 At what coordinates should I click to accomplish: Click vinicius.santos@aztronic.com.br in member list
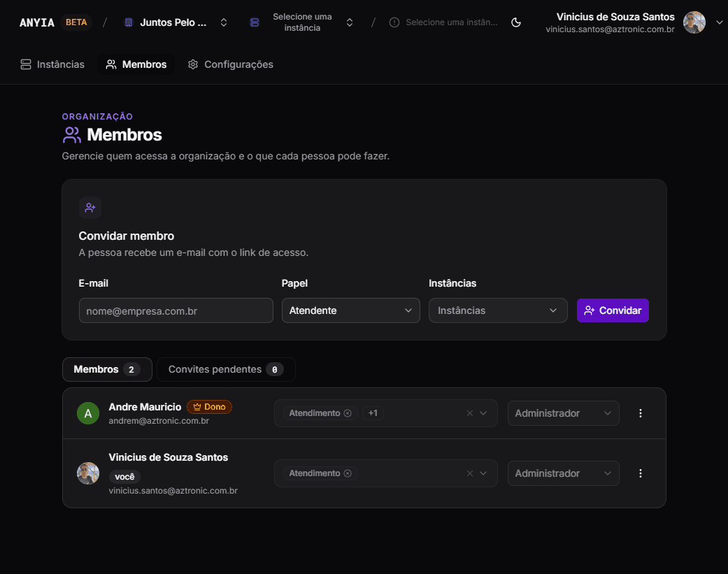click(x=173, y=491)
